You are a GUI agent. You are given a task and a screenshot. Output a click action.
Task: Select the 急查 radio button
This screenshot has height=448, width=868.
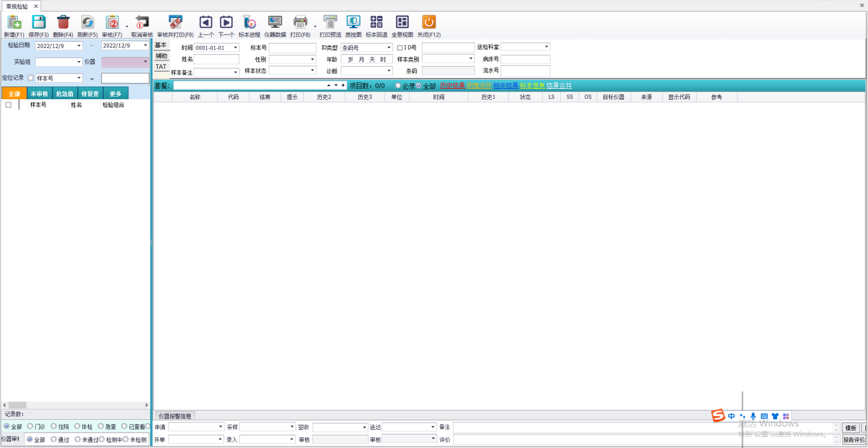(101, 427)
